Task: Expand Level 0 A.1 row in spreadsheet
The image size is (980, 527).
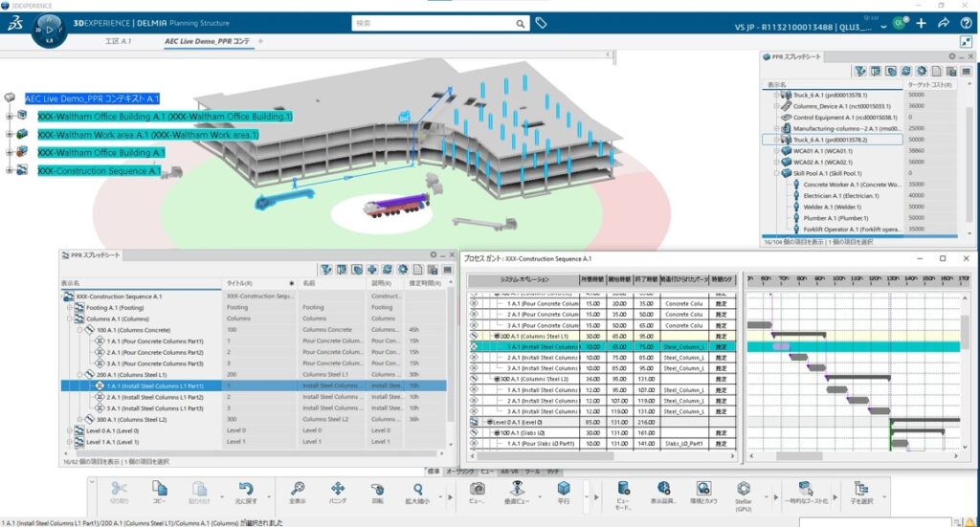Action: 70,430
